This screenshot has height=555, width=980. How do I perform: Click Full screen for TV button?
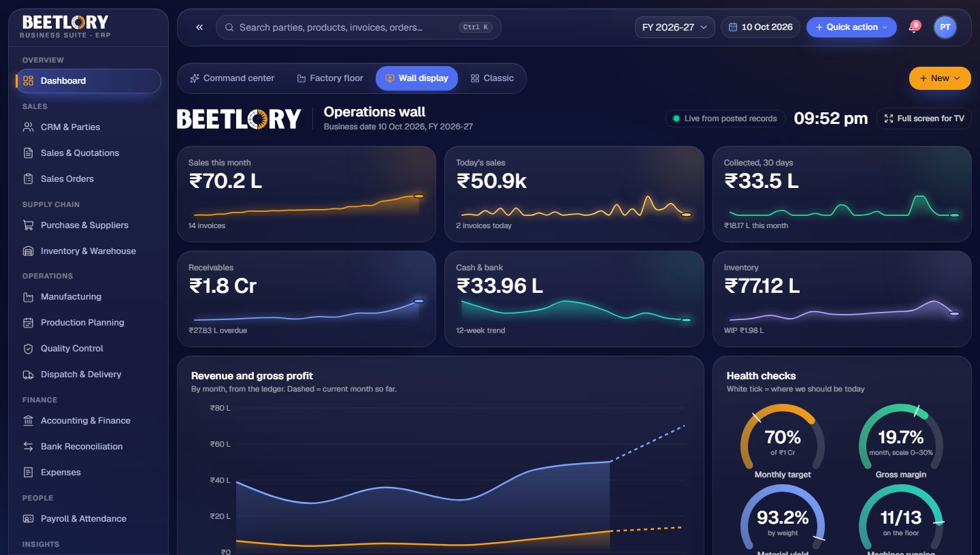[x=924, y=118]
